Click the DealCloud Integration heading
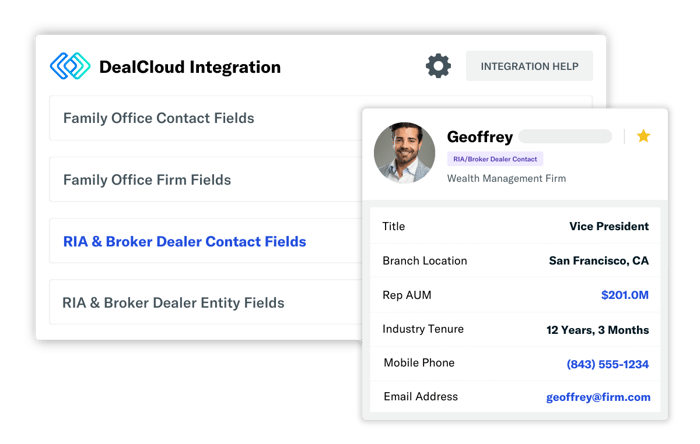 point(190,67)
